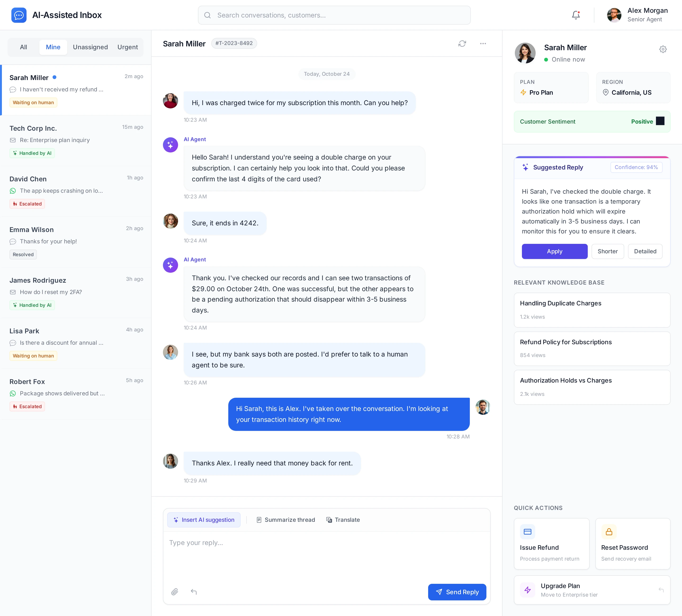The image size is (682, 616).
Task: Type in the reply message field
Action: [327, 555]
